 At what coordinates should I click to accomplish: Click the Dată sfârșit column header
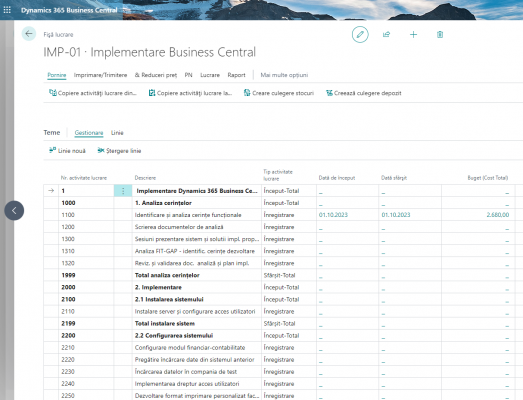tap(394, 178)
